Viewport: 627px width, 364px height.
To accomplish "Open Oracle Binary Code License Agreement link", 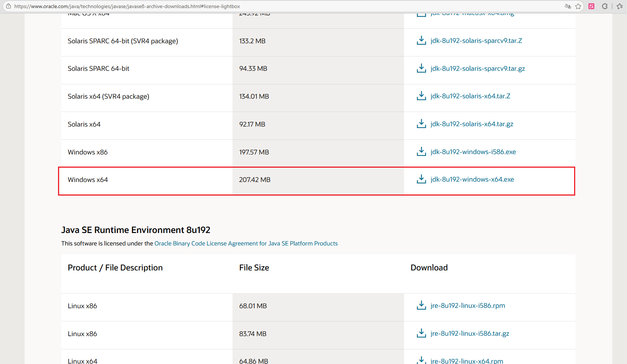I will (x=246, y=243).
